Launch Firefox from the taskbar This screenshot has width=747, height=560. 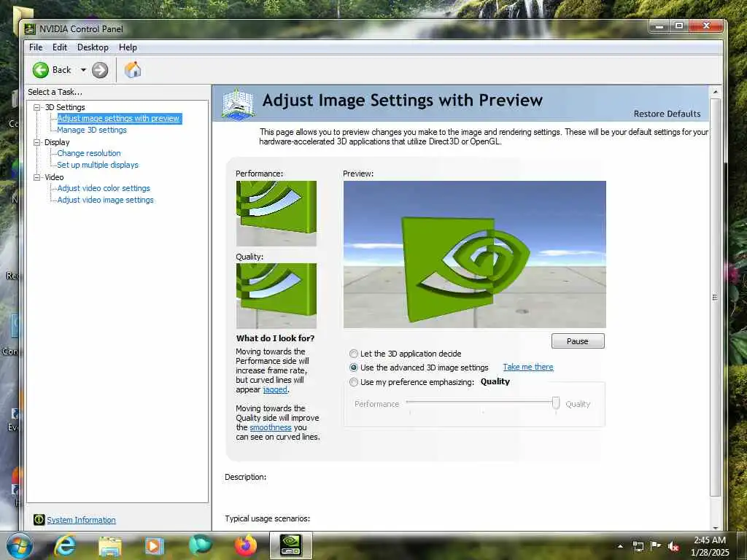pyautogui.click(x=245, y=545)
